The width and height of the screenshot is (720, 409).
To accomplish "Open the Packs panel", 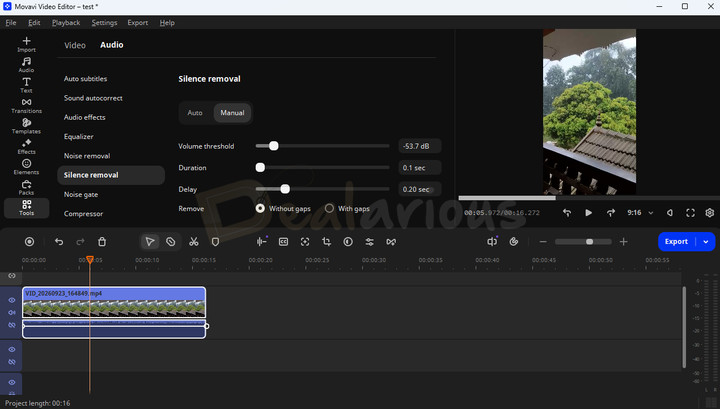I will click(26, 187).
